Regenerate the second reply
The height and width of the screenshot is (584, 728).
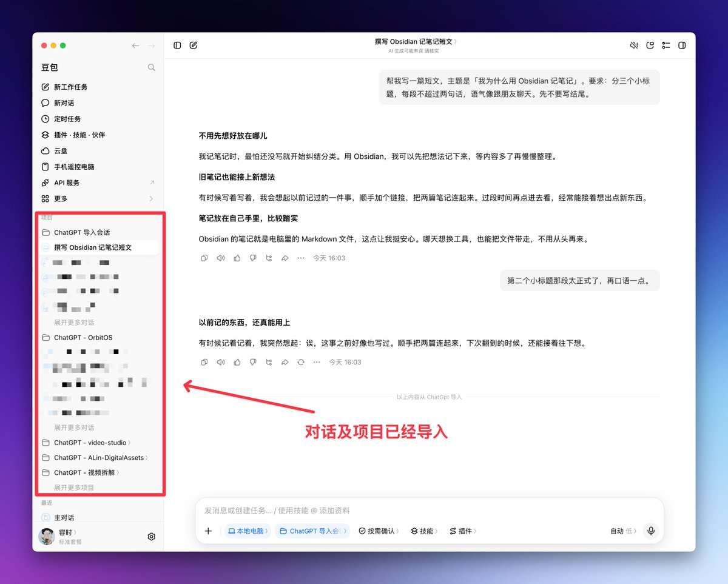tap(301, 362)
